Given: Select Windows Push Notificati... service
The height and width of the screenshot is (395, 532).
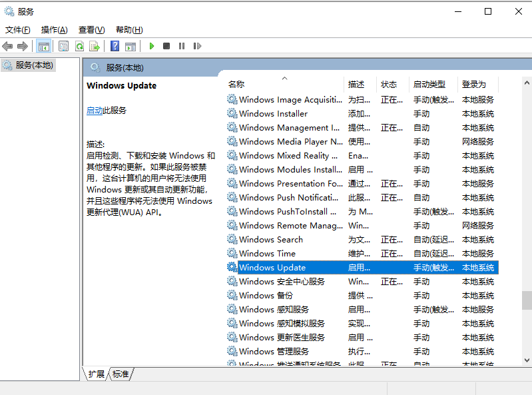Looking at the screenshot, I should (289, 197).
